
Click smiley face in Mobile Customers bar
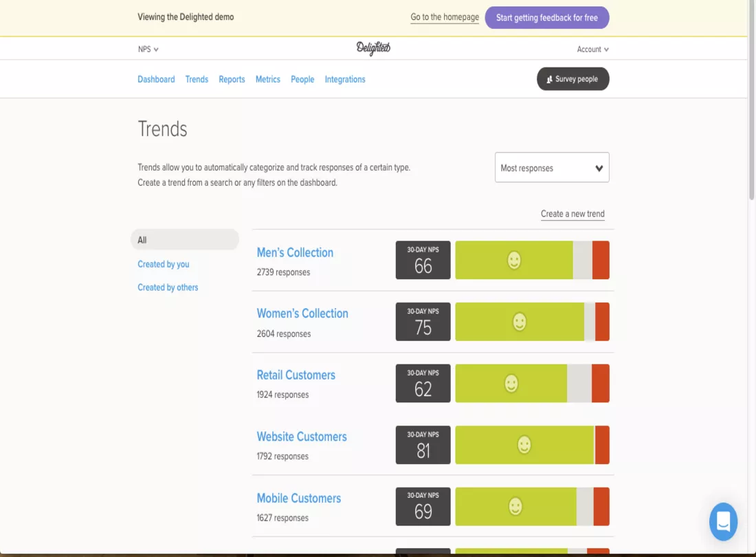[515, 506]
